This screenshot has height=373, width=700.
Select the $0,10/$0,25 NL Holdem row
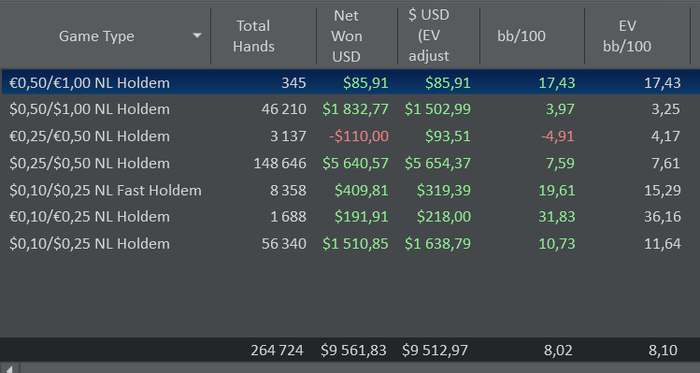[x=350, y=244]
